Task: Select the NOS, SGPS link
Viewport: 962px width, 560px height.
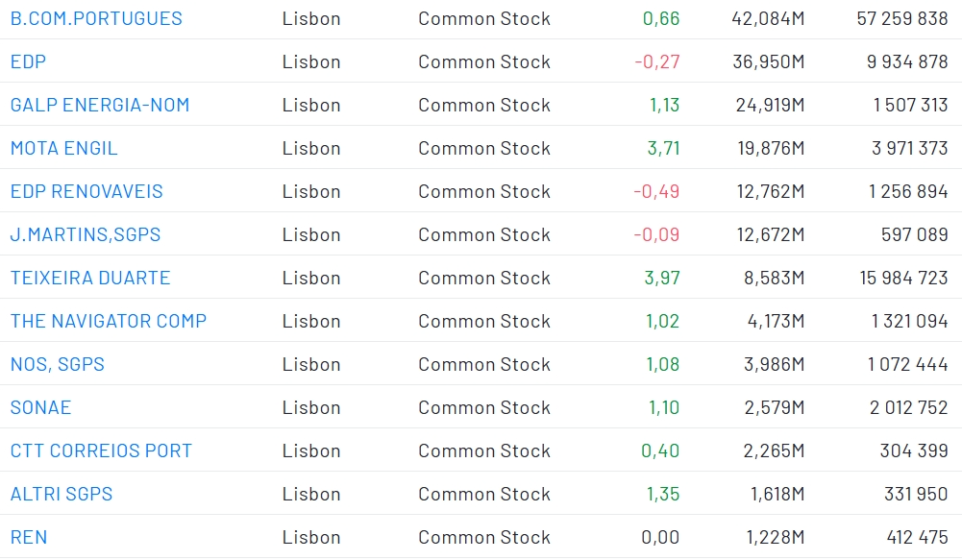Action: [58, 364]
